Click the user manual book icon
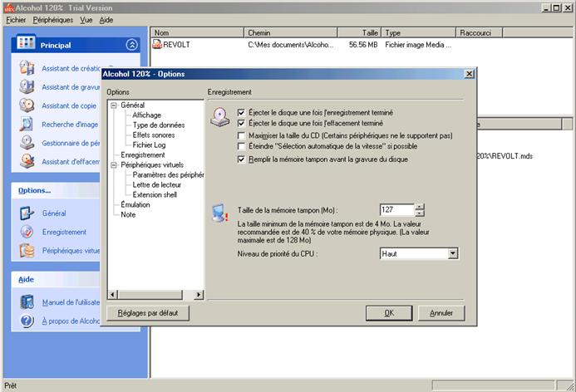The image size is (576, 392). coord(27,302)
